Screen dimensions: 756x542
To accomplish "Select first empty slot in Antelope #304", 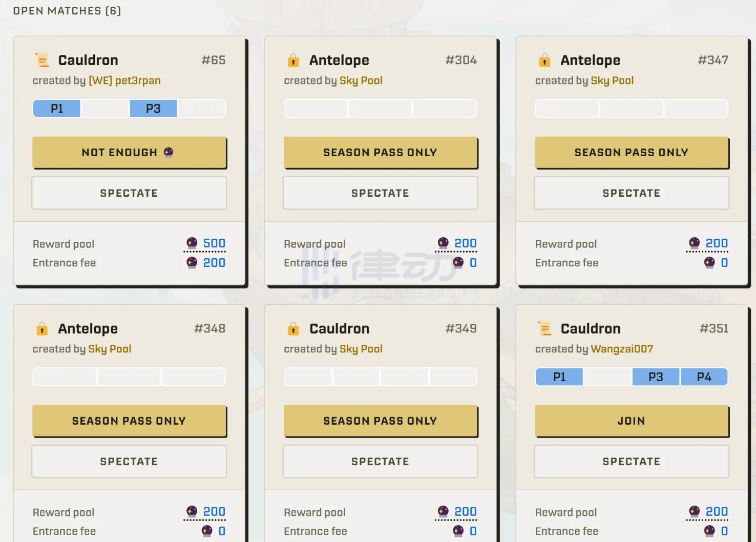I will tap(316, 109).
